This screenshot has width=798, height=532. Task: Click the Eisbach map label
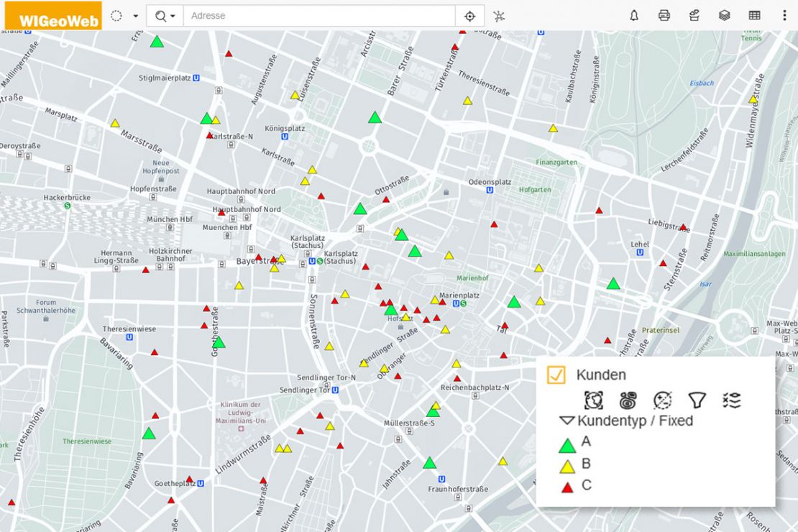click(x=702, y=83)
